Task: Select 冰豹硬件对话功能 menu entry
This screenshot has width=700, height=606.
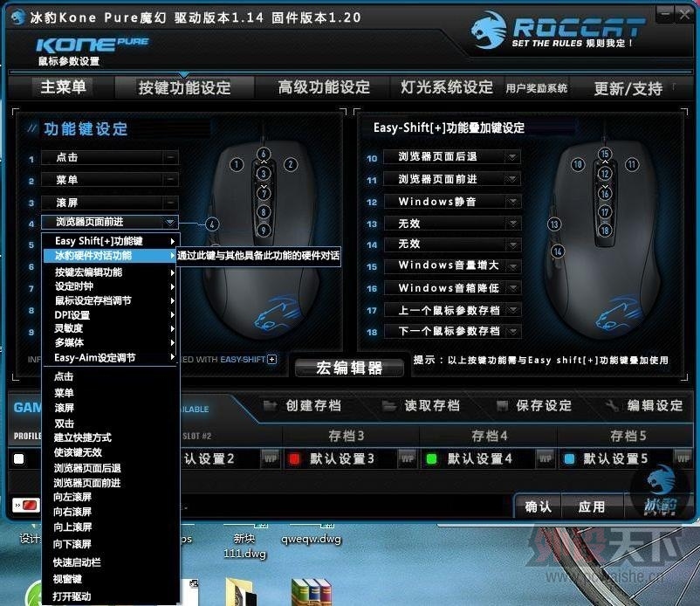Action: (111, 256)
